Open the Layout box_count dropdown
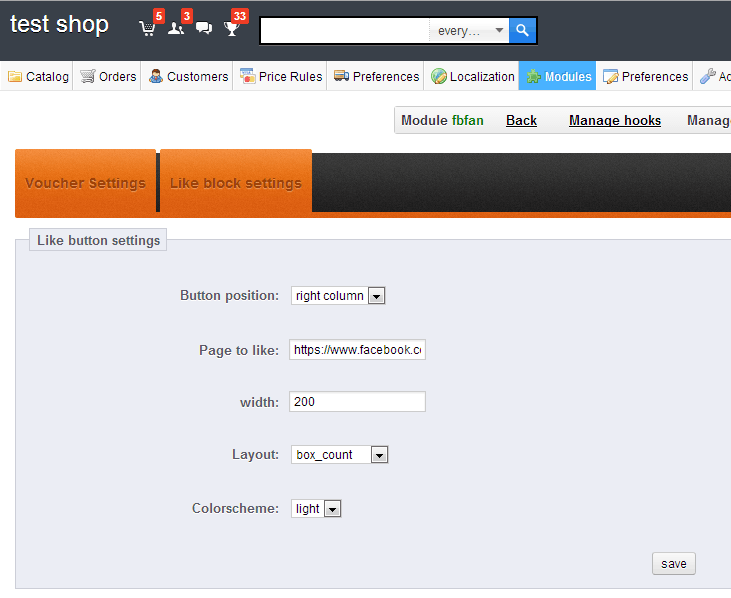The height and width of the screenshot is (598, 731). [339, 454]
